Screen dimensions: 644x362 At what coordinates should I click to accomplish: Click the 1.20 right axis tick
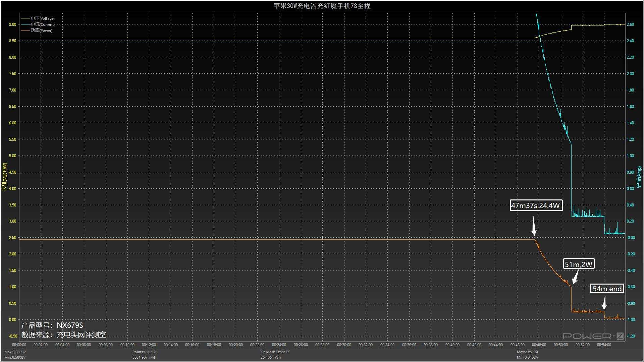[x=630, y=139]
